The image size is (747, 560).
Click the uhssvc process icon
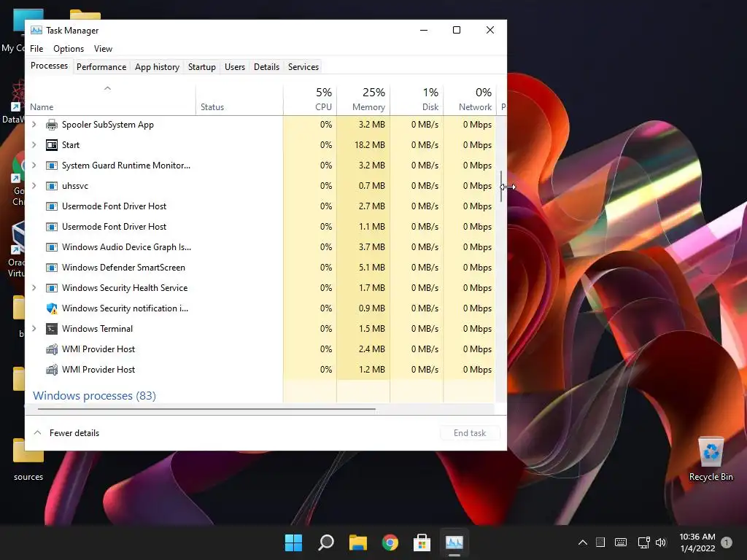click(52, 186)
